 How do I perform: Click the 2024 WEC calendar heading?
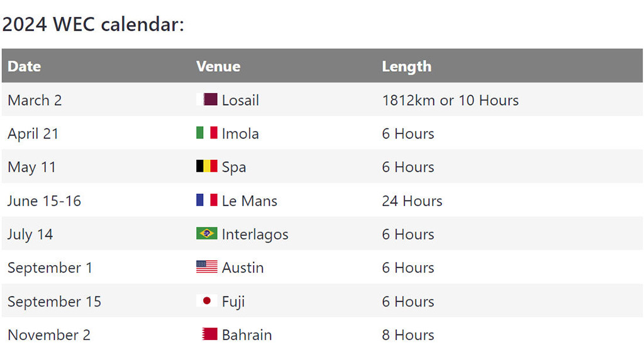coord(93,24)
